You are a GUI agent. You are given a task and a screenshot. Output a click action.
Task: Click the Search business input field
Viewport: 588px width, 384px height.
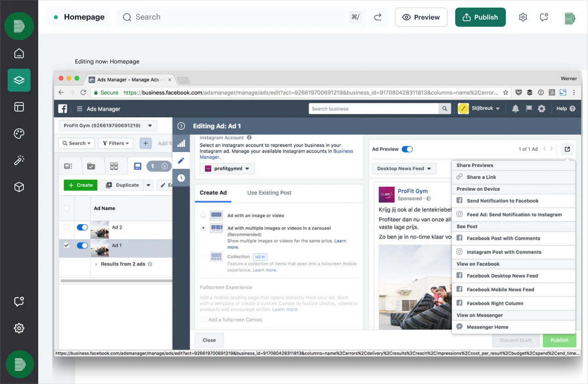click(x=372, y=109)
